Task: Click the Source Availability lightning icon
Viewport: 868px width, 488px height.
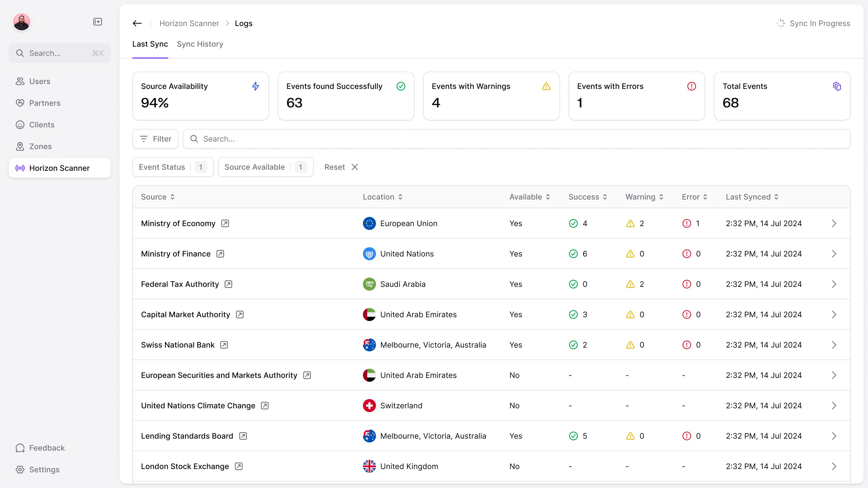Action: point(256,86)
